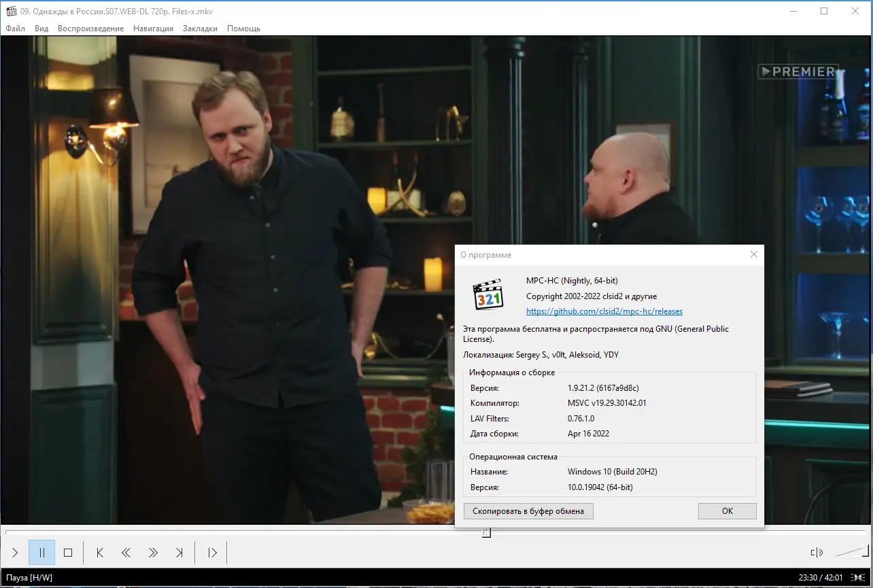Maximize the player window

[x=824, y=11]
